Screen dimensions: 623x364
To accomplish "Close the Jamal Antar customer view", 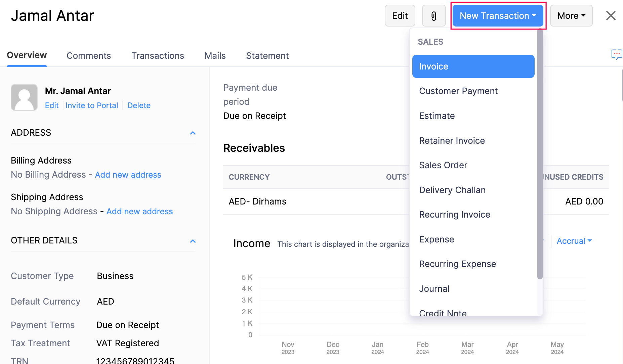I will click(611, 15).
